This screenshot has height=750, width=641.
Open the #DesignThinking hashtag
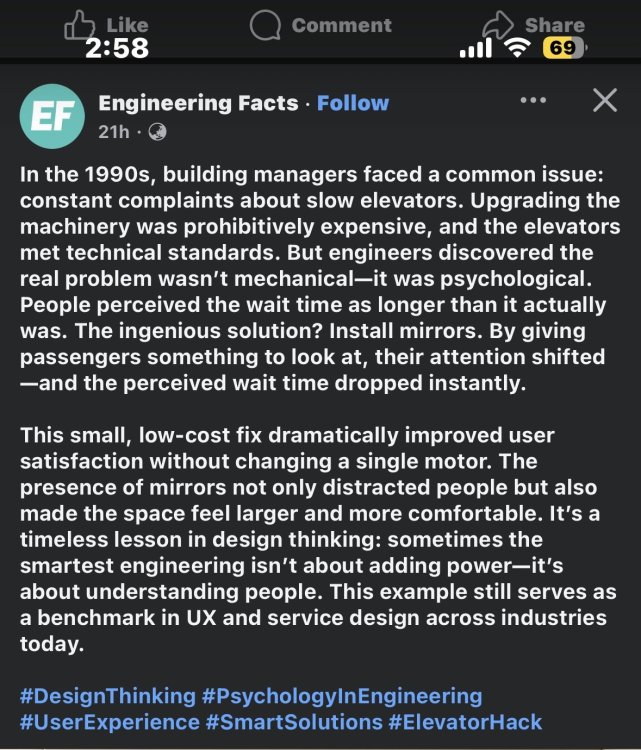pos(108,695)
